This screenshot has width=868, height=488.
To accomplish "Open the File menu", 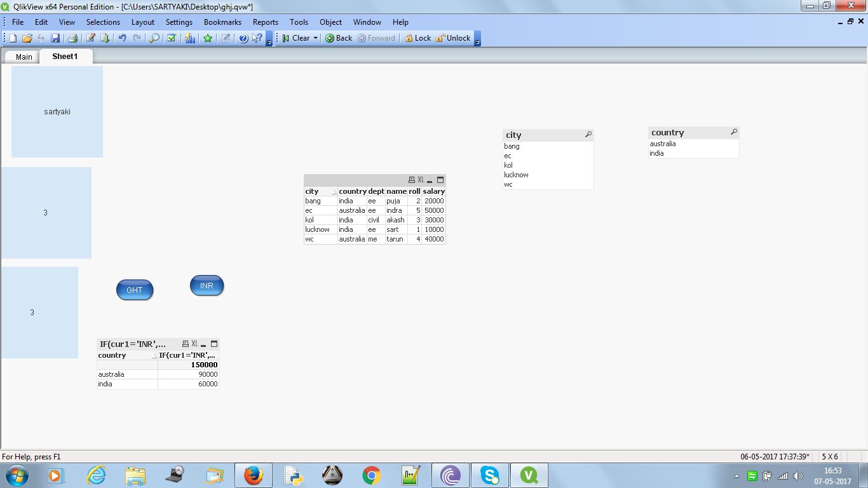I will [18, 22].
